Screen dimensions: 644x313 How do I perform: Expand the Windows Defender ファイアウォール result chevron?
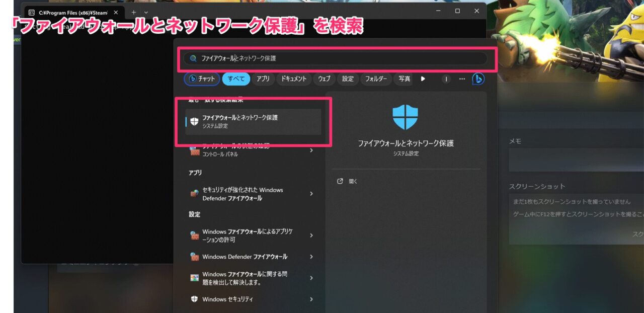coord(311,257)
